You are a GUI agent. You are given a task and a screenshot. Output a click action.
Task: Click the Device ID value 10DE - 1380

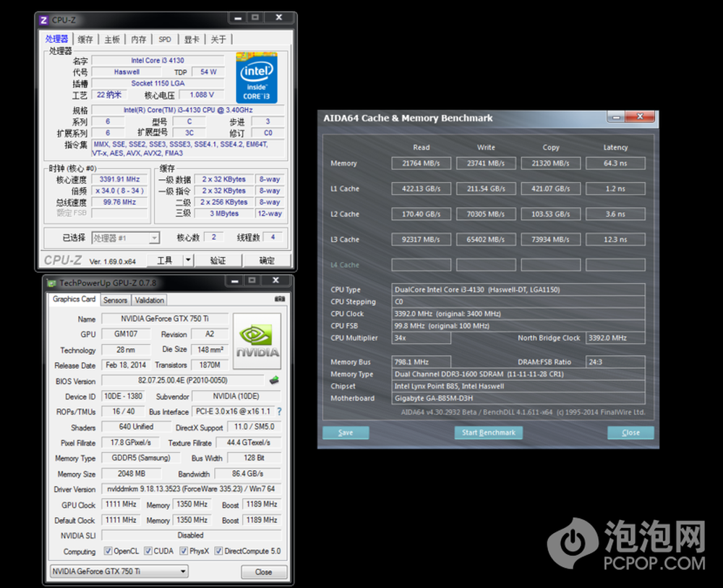click(x=123, y=396)
